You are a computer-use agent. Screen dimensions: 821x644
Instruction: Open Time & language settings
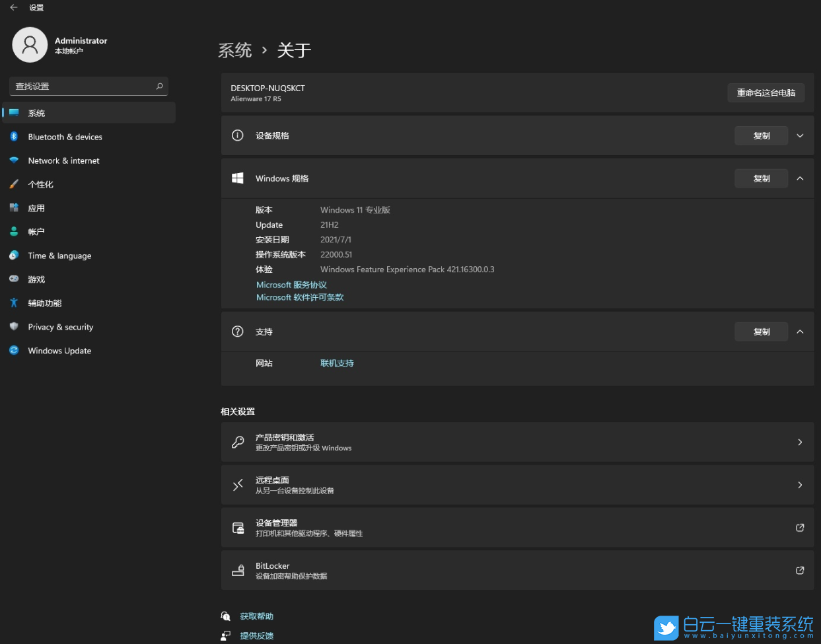(x=60, y=256)
